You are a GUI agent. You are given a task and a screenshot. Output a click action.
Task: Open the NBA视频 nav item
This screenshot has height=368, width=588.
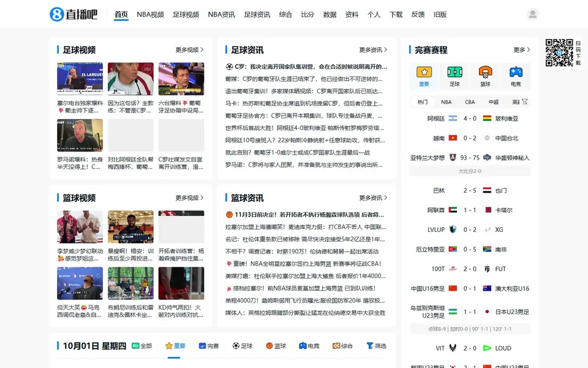(x=151, y=14)
